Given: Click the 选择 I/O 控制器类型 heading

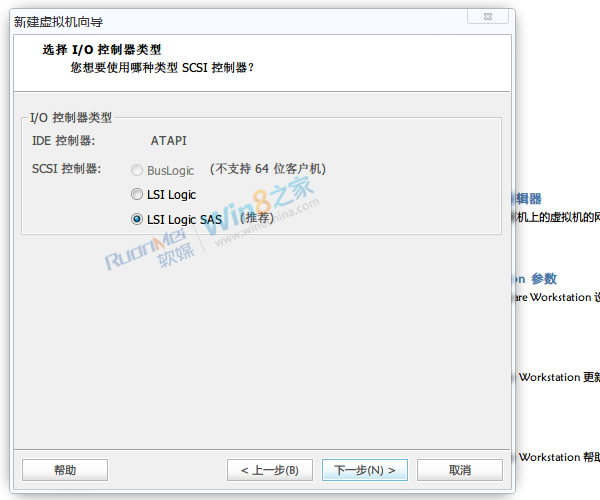Looking at the screenshot, I should tap(102, 49).
